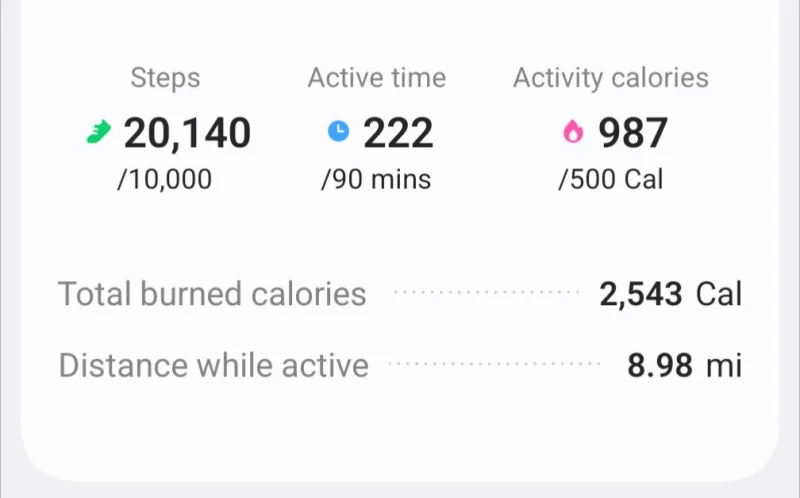Tap the /500 Cal goal text
The image size is (800, 498).
click(x=611, y=180)
